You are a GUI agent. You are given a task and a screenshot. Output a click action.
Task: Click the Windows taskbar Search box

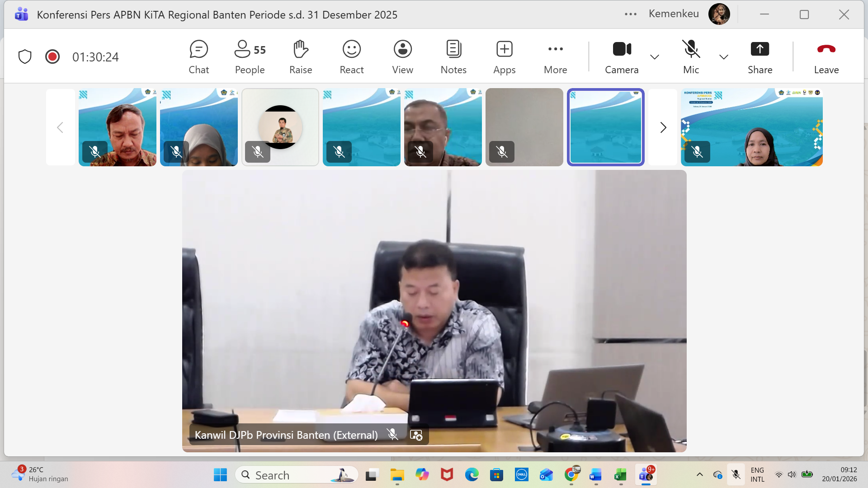(296, 475)
